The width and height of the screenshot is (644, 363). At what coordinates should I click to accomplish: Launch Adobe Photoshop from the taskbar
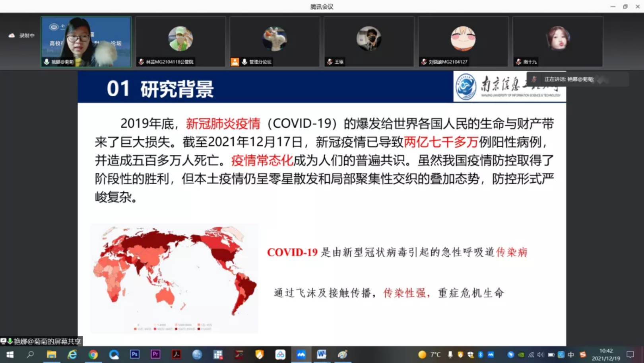[135, 354]
